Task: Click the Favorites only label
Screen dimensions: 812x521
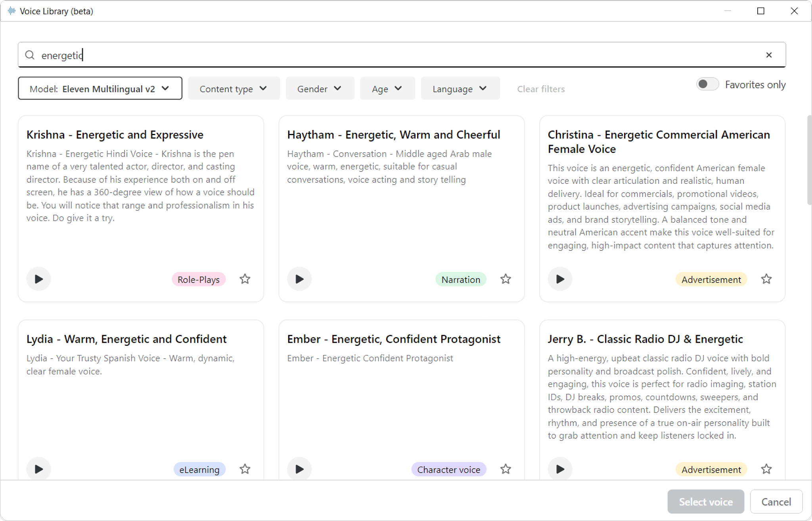Action: tap(755, 85)
